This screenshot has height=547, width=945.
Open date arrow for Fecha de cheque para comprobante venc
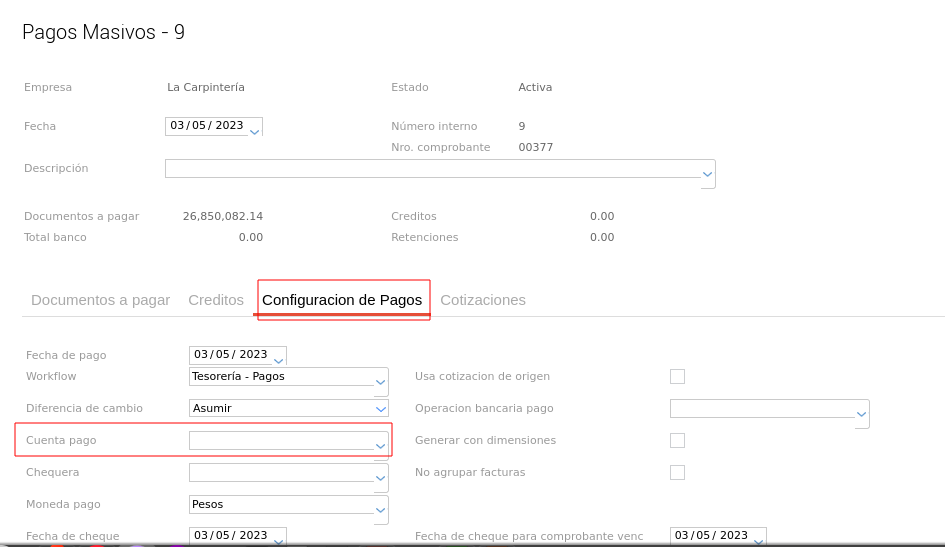click(759, 539)
